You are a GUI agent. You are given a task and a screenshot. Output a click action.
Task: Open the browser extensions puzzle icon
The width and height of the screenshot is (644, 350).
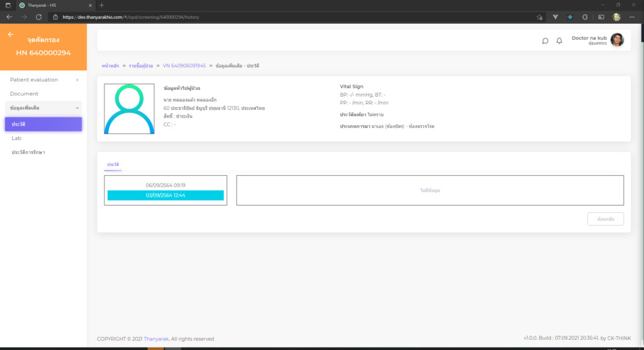point(586,17)
